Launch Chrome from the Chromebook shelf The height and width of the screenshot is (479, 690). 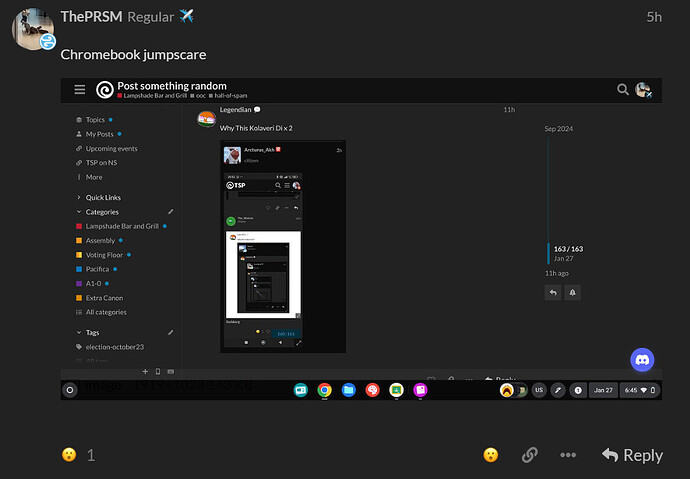pos(325,390)
